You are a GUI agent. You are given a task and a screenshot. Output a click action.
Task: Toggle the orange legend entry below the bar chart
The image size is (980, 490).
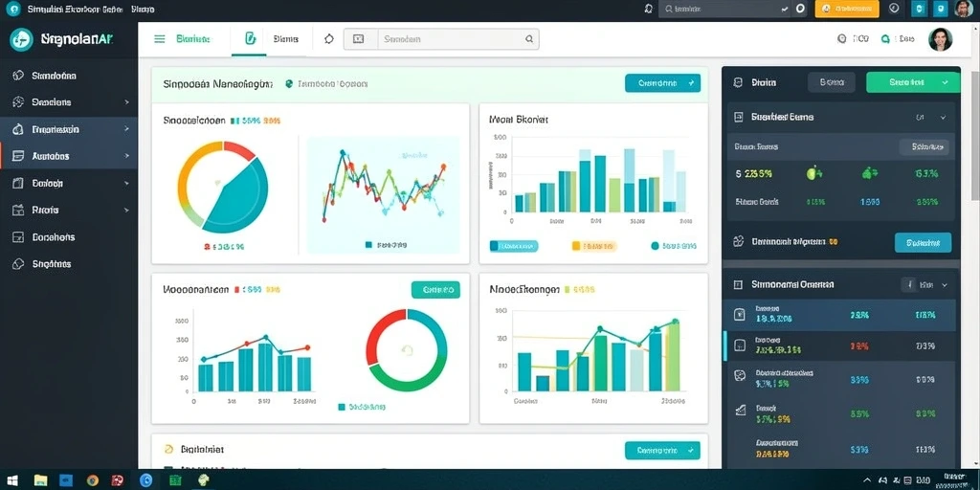pos(594,246)
